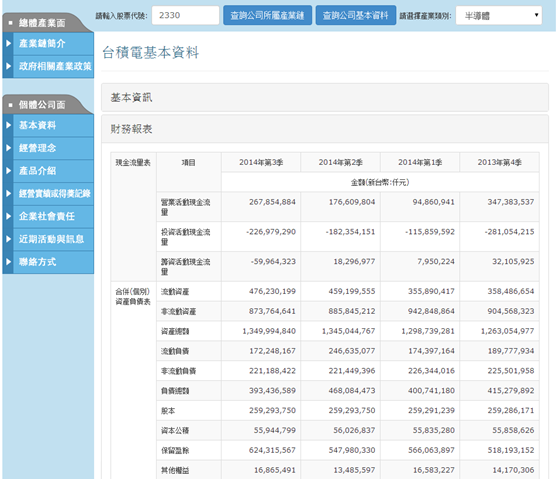Screen dimensions: 560x479
Task: Collapse the 財務報表 panel header
Action: click(x=325, y=129)
